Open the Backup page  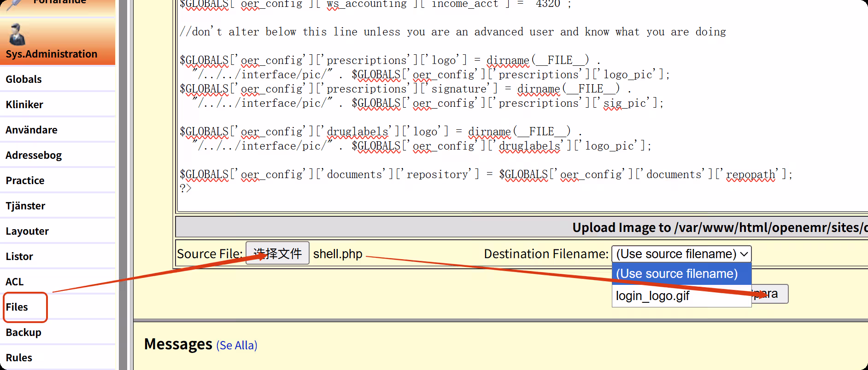23,332
